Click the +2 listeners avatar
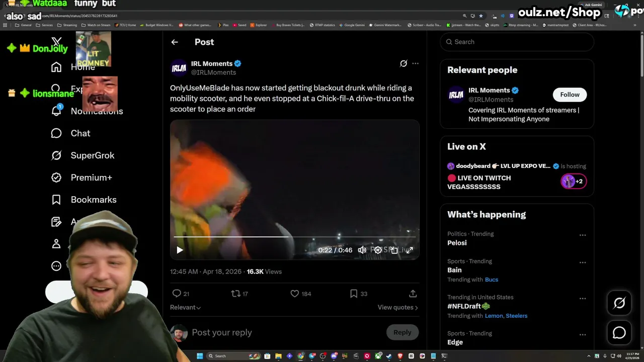 pyautogui.click(x=574, y=182)
